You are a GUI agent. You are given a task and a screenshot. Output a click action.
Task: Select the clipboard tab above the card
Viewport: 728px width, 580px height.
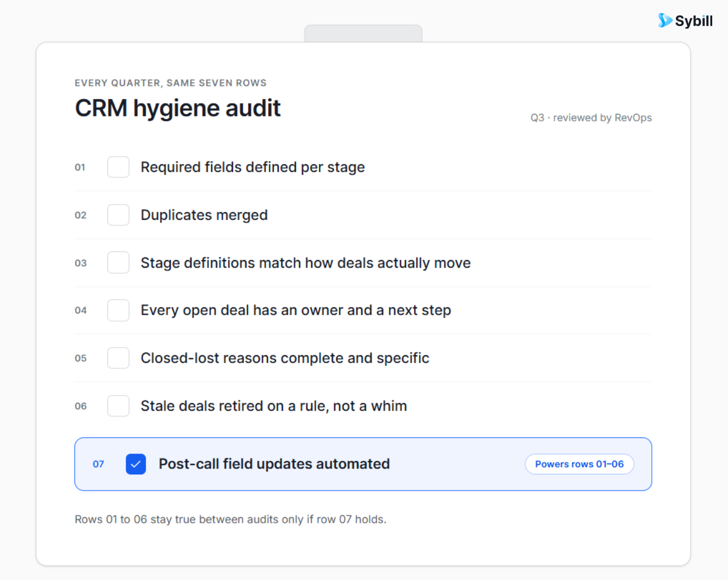coord(363,33)
